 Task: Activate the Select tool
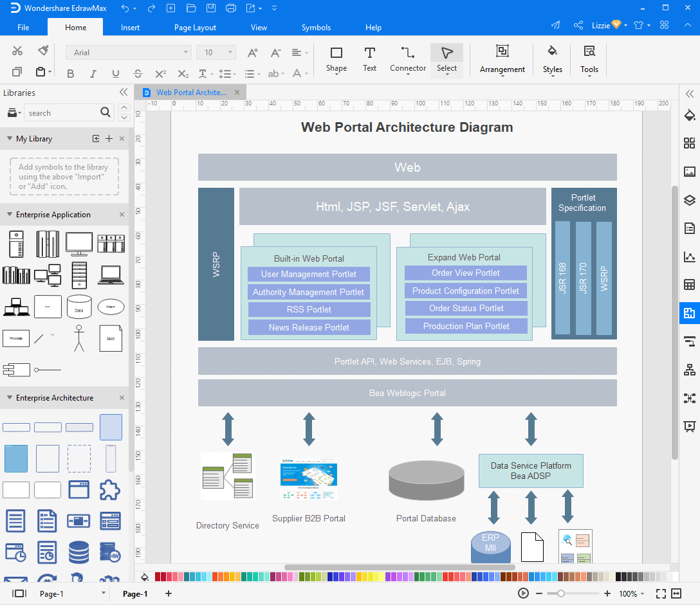pos(447,60)
